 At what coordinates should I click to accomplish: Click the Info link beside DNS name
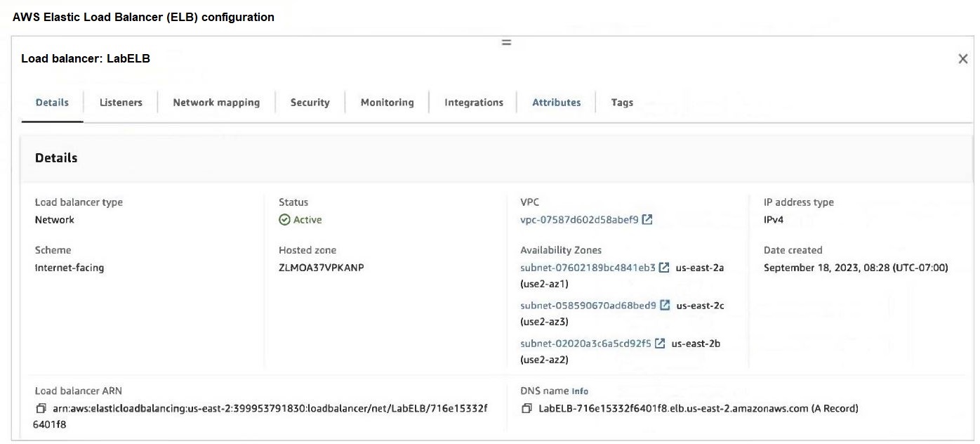click(x=580, y=391)
